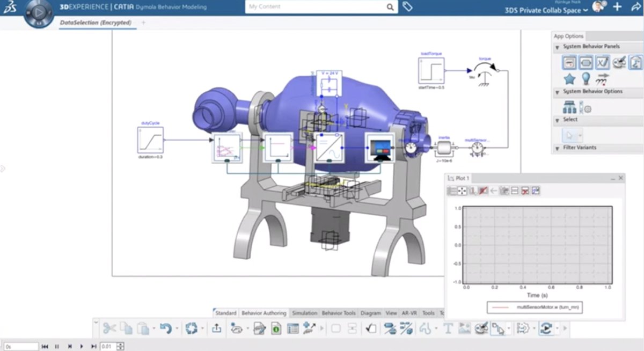Toggle the legend list icon in Plot 1
The width and height of the screenshot is (644, 351).
452,191
